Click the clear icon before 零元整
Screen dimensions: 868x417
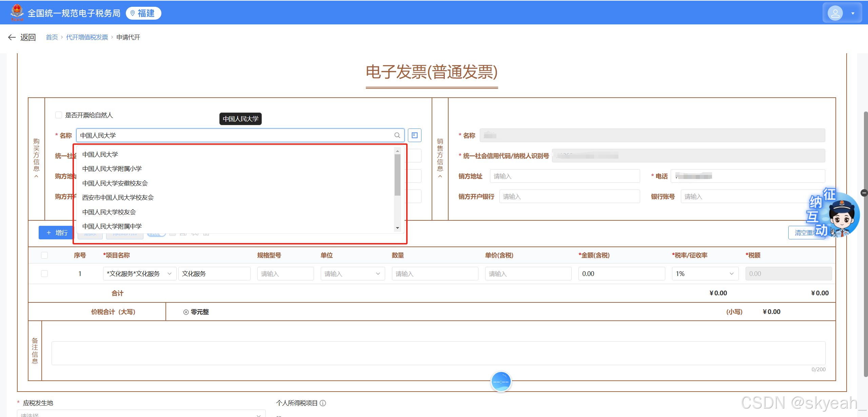186,312
